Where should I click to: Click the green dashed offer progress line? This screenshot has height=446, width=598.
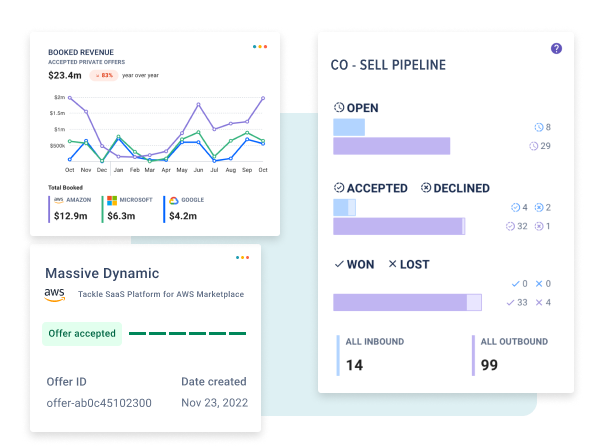click(187, 333)
